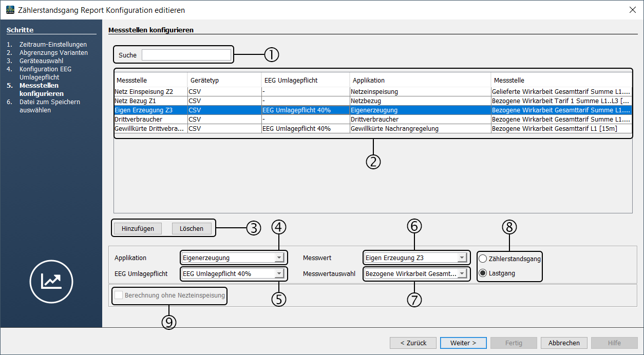Select the Netz Einspeisung Z2 row
The height and width of the screenshot is (355, 644).
coord(149,91)
